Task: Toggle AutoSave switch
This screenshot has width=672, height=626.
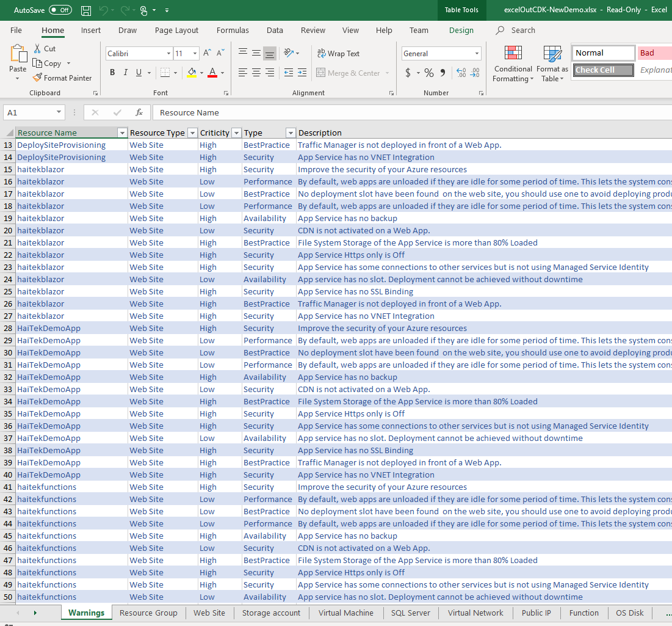Action: [x=60, y=10]
